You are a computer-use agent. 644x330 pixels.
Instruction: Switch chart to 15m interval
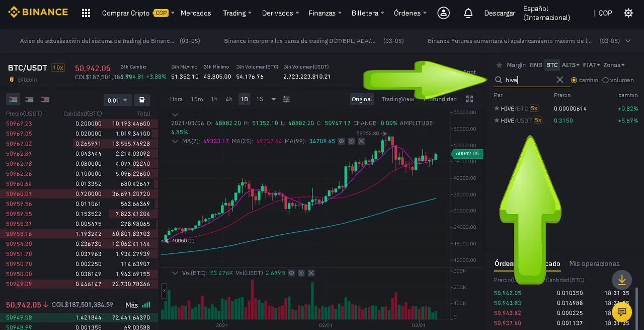197,99
